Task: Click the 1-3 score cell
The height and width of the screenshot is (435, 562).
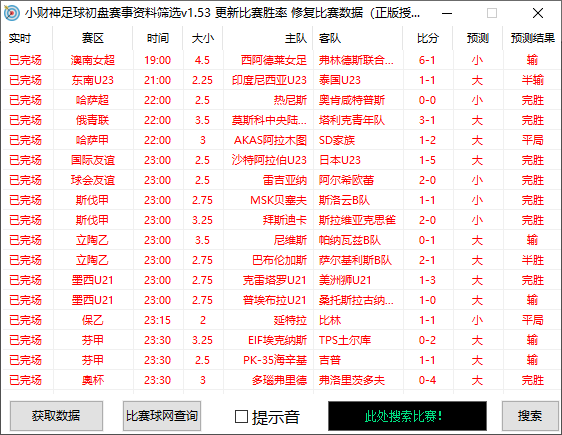Action: (427, 280)
